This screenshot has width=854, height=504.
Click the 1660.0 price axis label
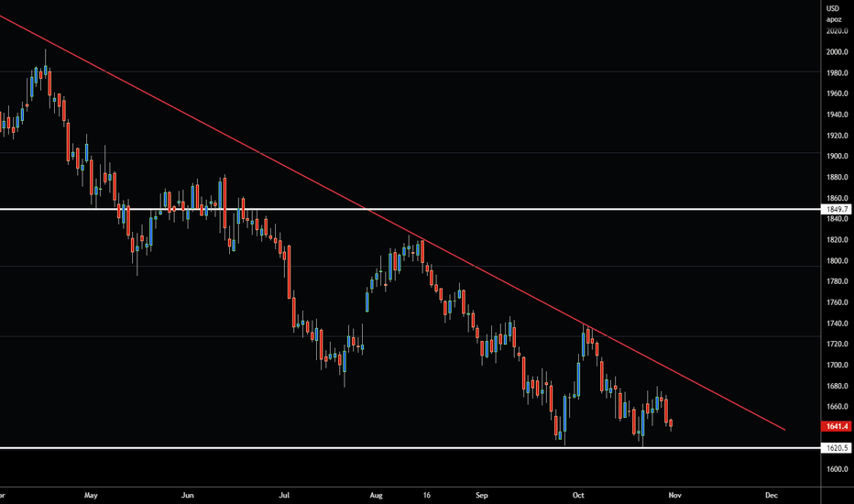pos(838,407)
